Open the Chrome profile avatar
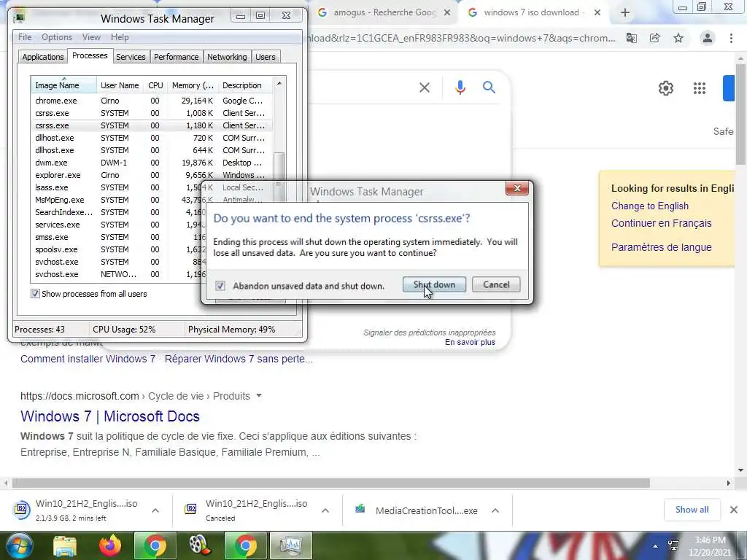The width and height of the screenshot is (747, 560). click(708, 38)
